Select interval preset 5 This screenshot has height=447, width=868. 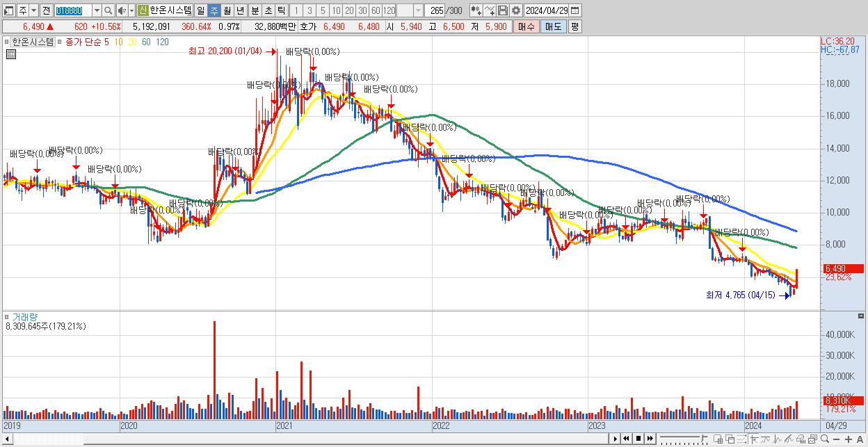(x=322, y=10)
